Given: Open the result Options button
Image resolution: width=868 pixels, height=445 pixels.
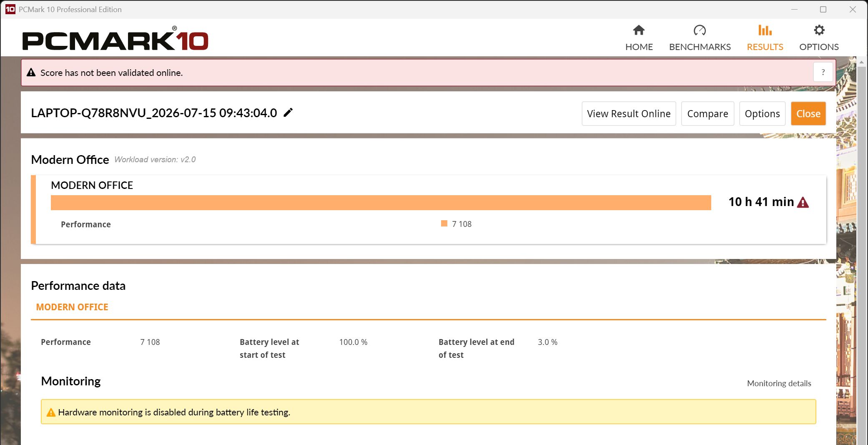Looking at the screenshot, I should pos(762,113).
